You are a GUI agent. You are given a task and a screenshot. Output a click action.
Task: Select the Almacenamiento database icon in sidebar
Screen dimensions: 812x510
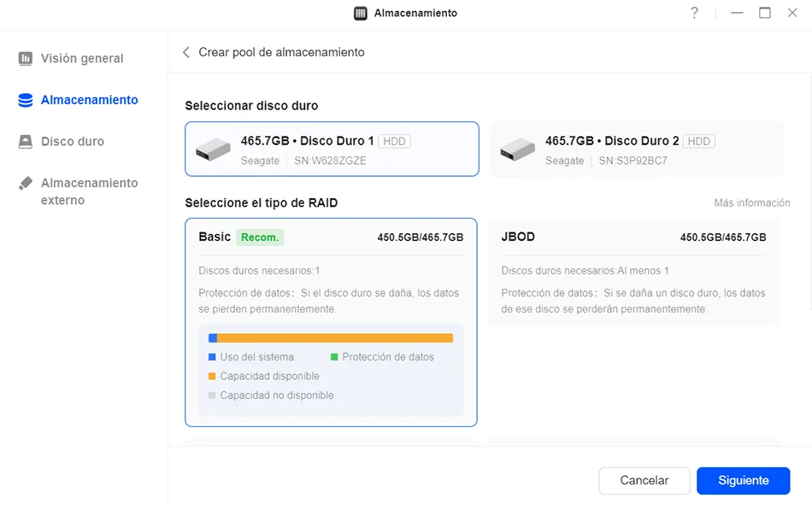26,100
